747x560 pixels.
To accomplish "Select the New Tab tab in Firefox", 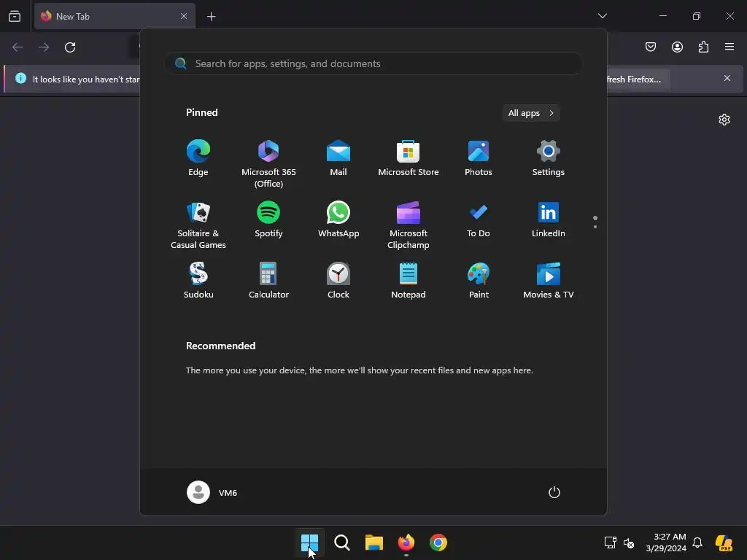I will pyautogui.click(x=115, y=16).
